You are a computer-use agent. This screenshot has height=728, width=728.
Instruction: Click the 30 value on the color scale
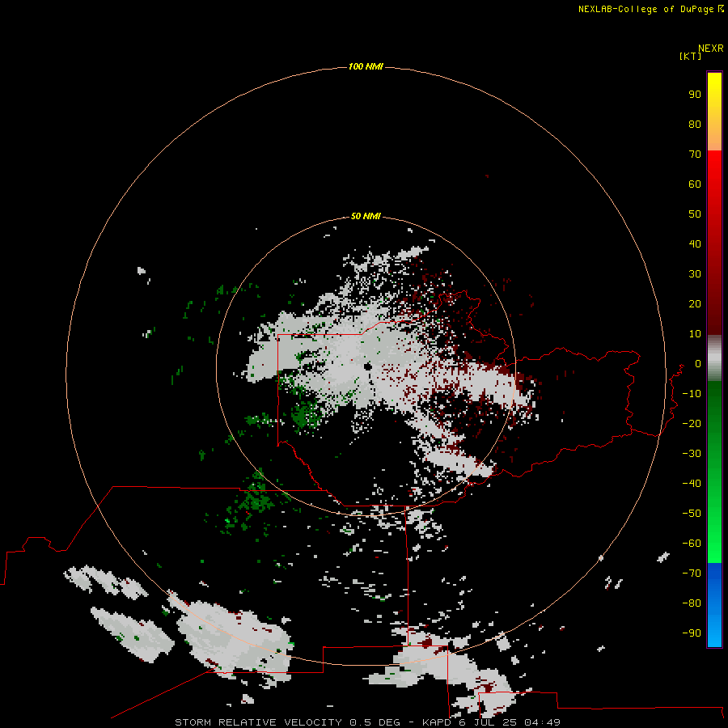click(695, 274)
